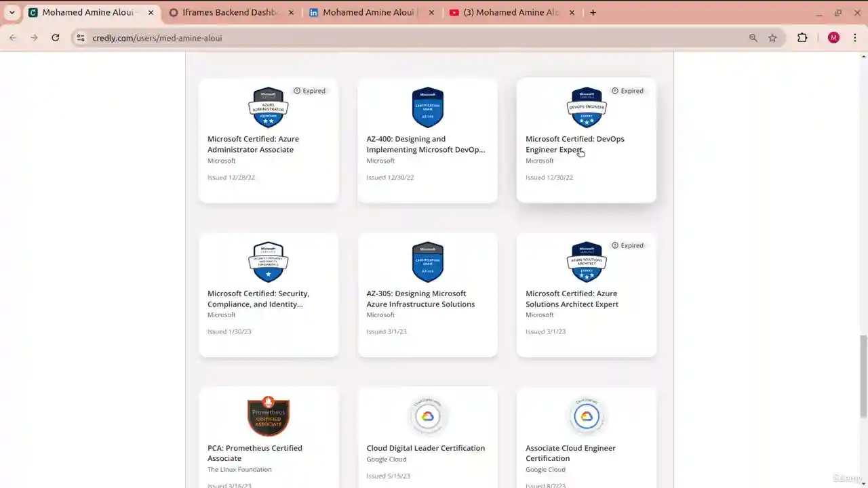Image resolution: width=868 pixels, height=488 pixels.
Task: Reload the Credly page
Action: 56,38
